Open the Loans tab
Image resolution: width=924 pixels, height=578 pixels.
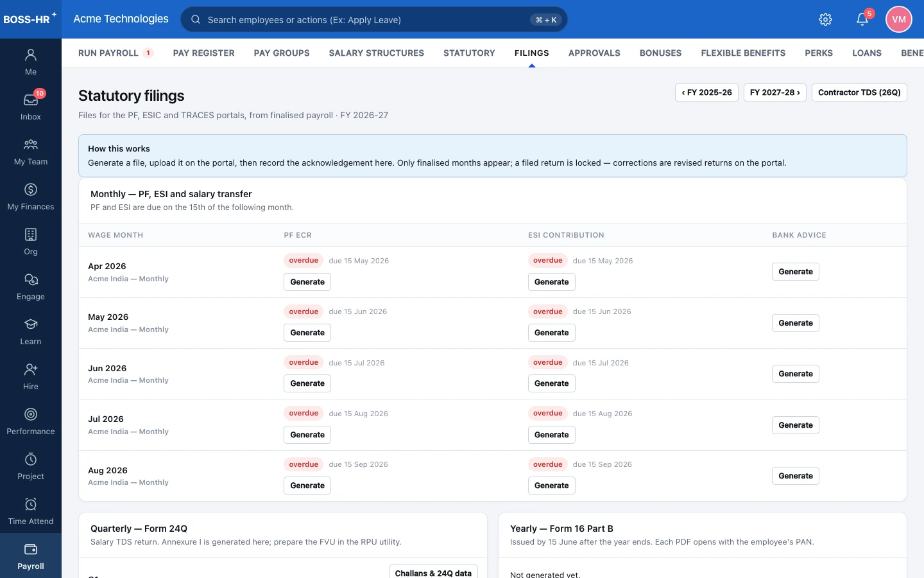(x=867, y=53)
